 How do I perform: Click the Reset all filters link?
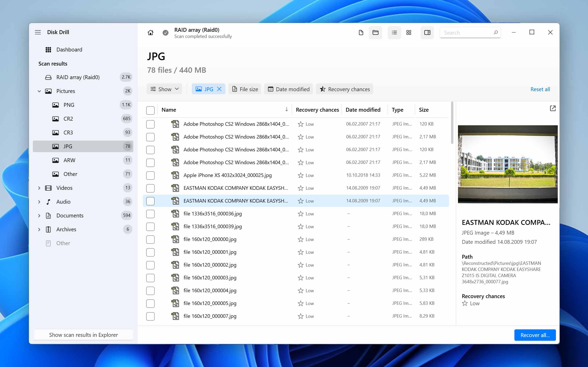coord(540,89)
